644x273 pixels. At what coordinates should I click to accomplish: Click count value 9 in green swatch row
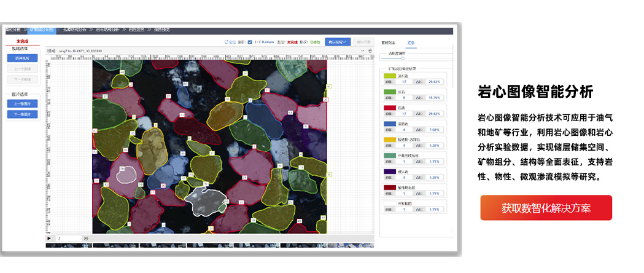click(x=404, y=97)
